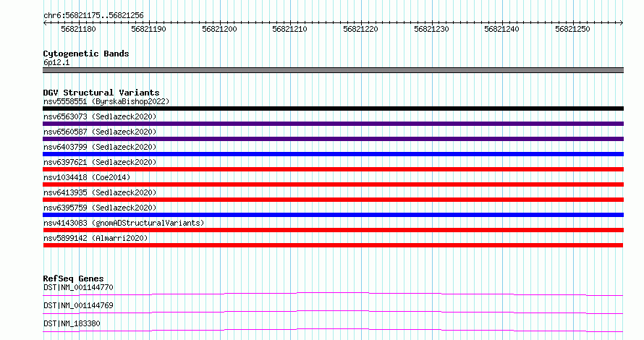The image size is (644, 340).
Task: Click the 6p12.1 band label
Action: (x=56, y=62)
